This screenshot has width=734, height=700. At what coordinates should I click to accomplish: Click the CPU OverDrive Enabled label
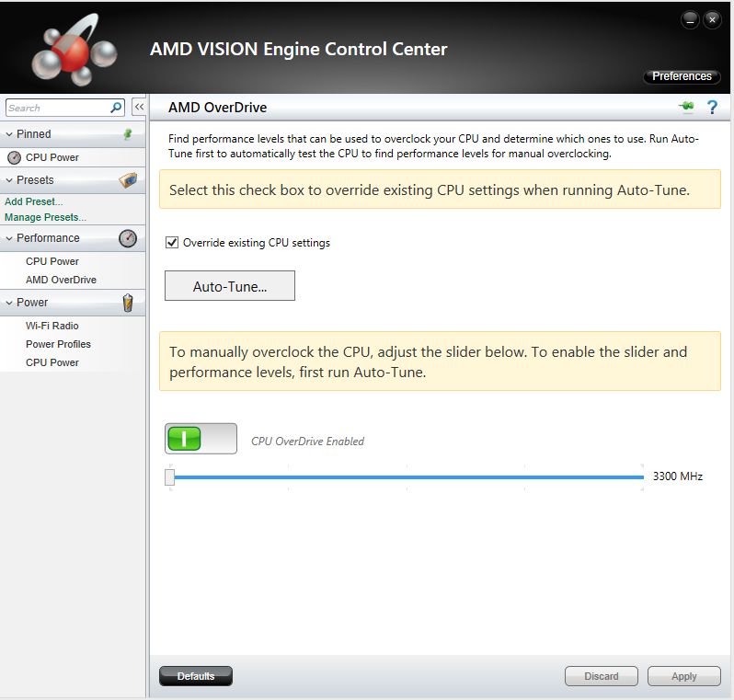[x=307, y=442]
